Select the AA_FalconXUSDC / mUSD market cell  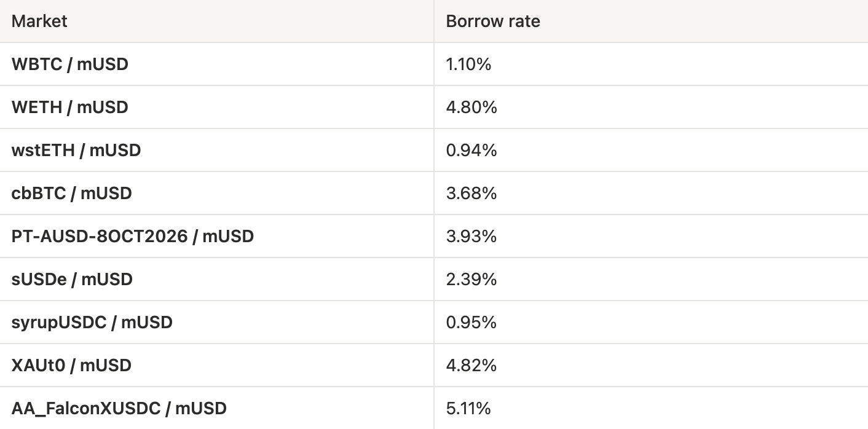(x=216, y=408)
